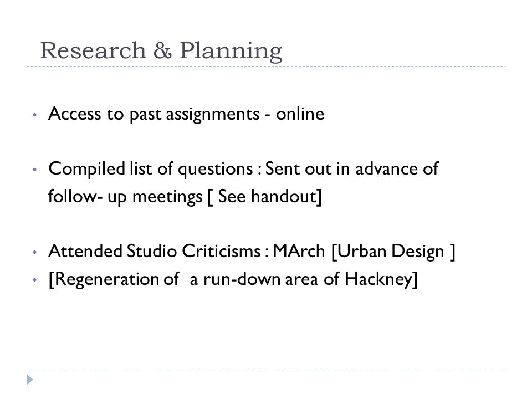Screen dimensions: 532x399
Task: Click the 'Attended Studio Criticisms' text
Action: point(155,252)
